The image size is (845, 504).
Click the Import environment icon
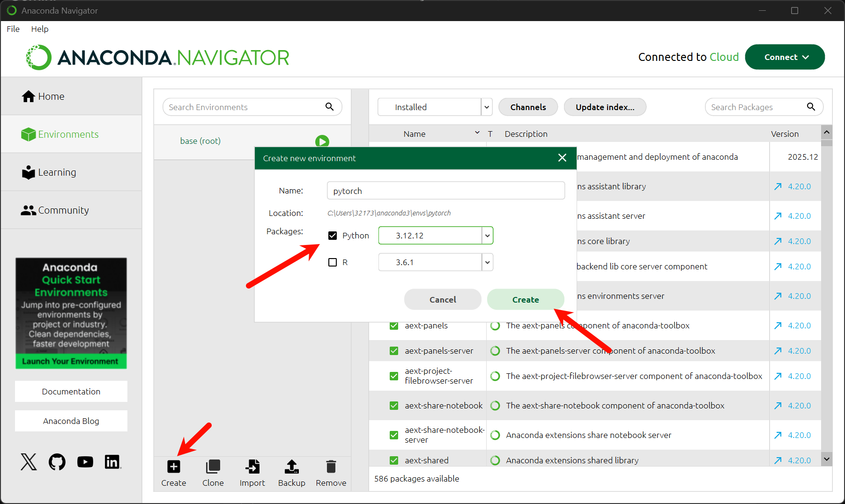(x=252, y=467)
